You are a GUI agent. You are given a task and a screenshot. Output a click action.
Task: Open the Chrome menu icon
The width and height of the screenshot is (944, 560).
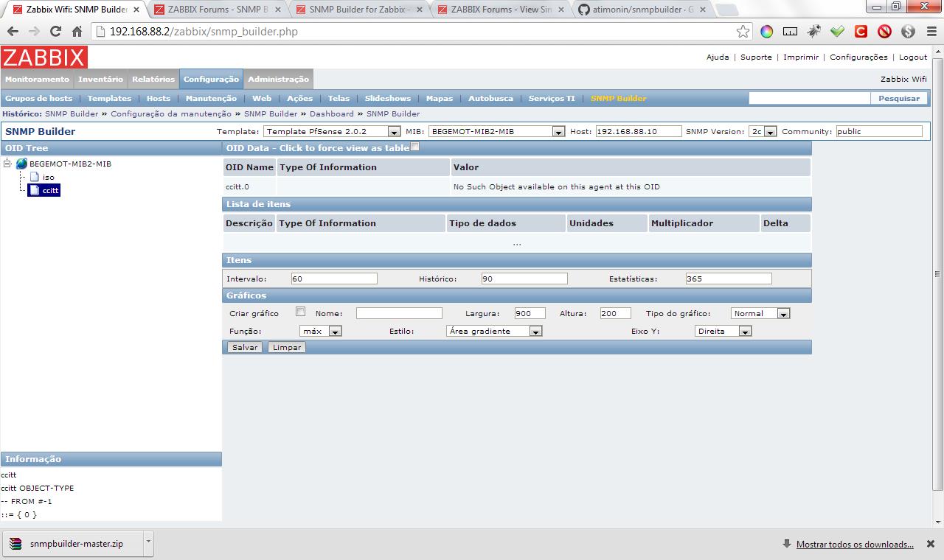point(931,32)
